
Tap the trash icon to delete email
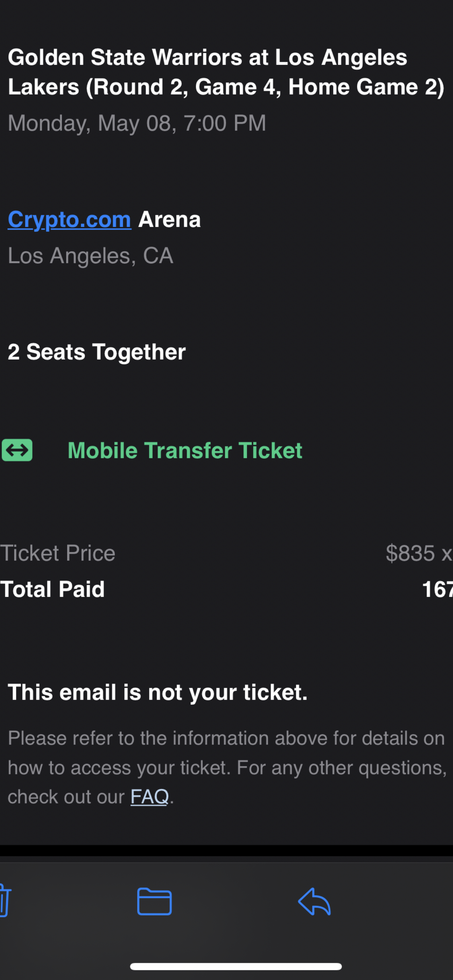pos(5,901)
